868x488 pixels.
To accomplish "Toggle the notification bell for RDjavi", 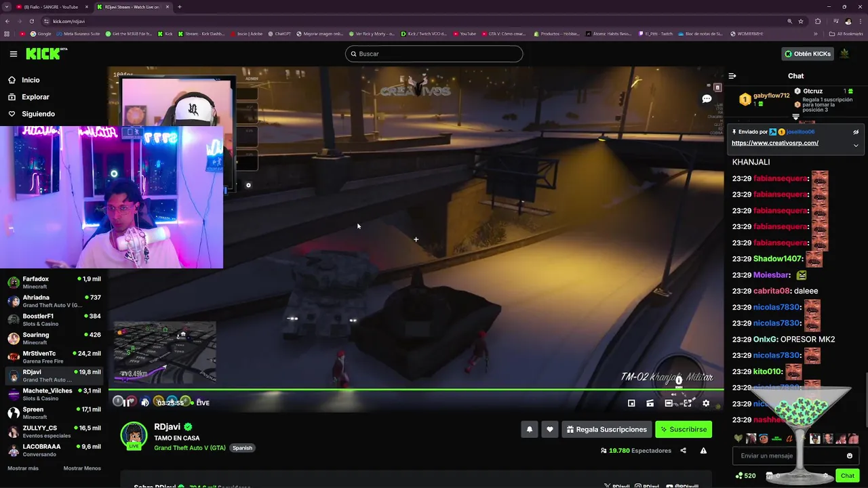I will click(530, 429).
